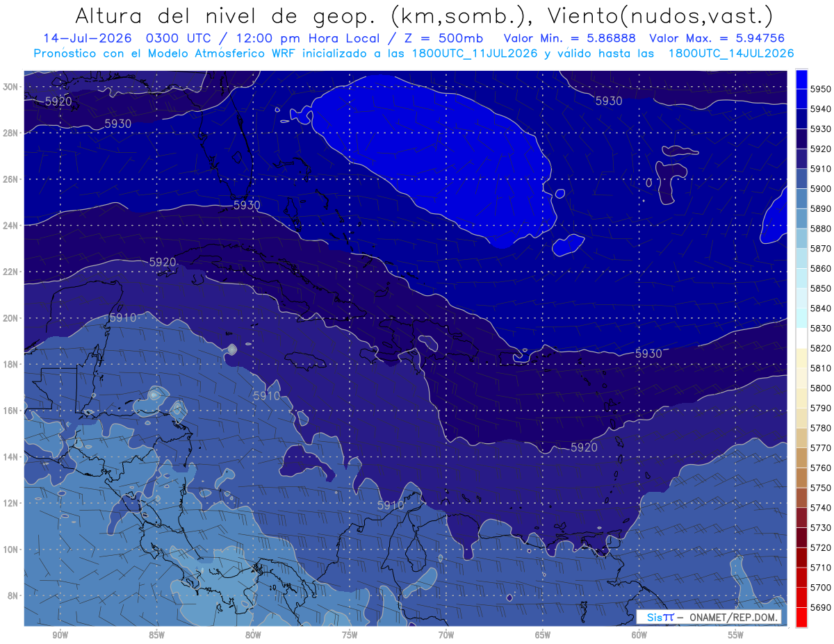Click the 26N latitude axis label

point(11,179)
